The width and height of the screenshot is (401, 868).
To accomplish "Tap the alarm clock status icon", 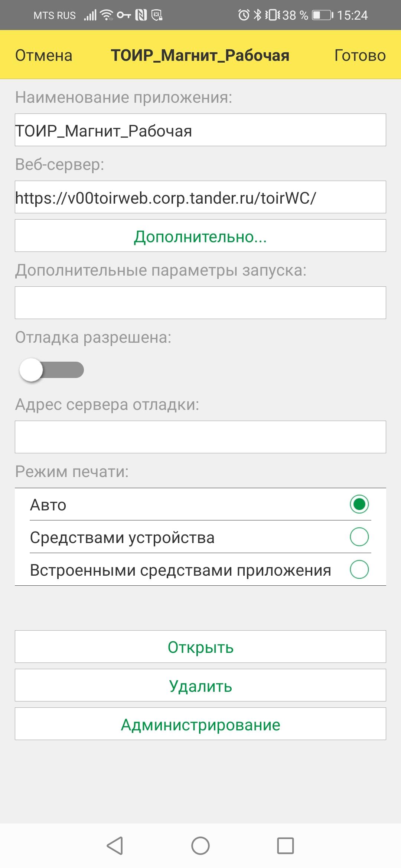I will pos(244,15).
